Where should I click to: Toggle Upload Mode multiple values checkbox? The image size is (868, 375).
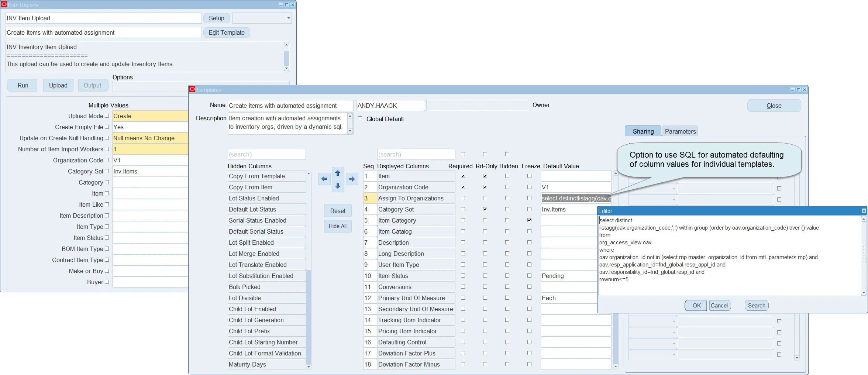click(x=107, y=116)
